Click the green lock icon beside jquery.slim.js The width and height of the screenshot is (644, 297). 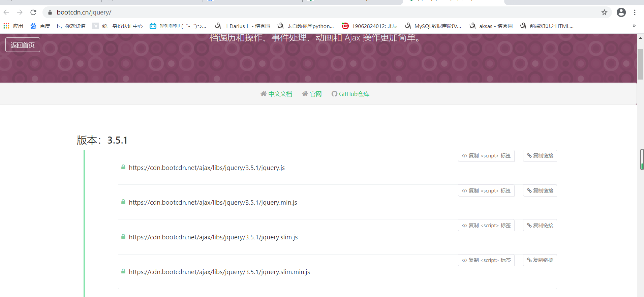coord(123,236)
